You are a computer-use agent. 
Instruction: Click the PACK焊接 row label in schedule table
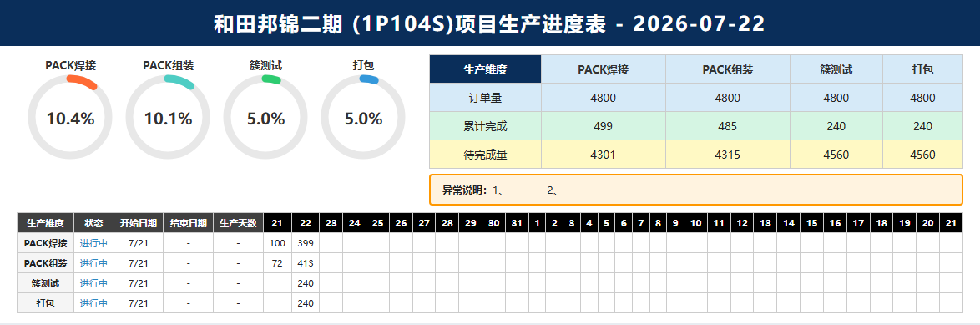click(46, 242)
